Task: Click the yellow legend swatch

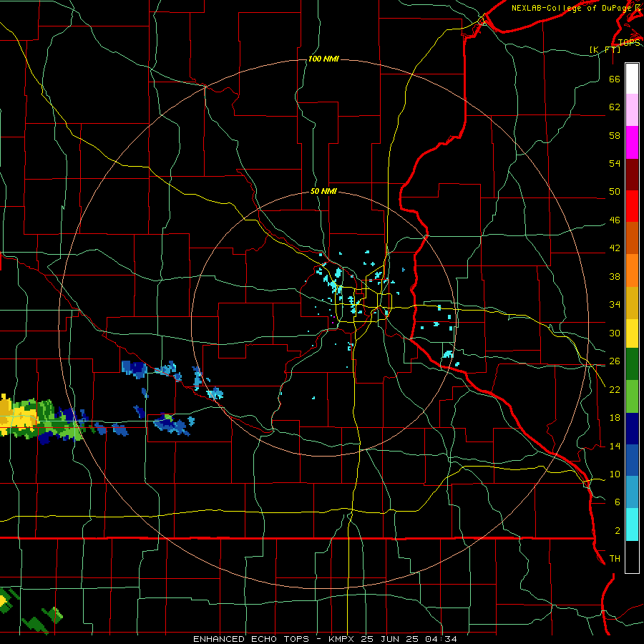Action: [632, 333]
